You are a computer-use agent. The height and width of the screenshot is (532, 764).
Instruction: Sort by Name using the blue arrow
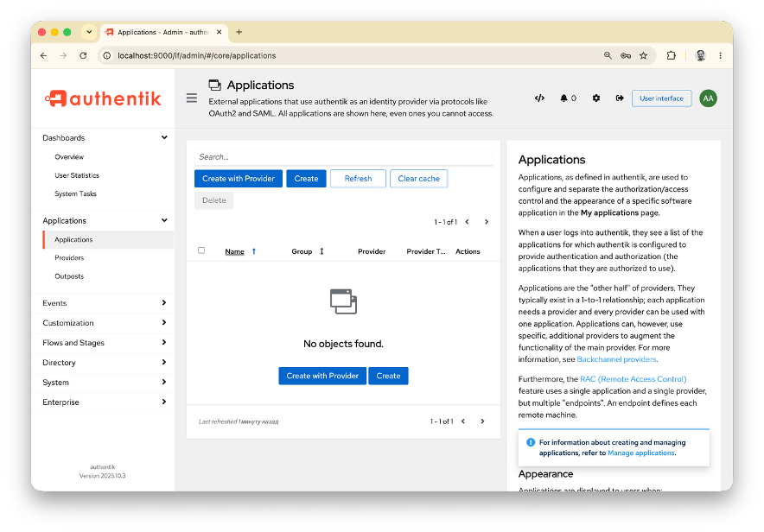(x=254, y=251)
